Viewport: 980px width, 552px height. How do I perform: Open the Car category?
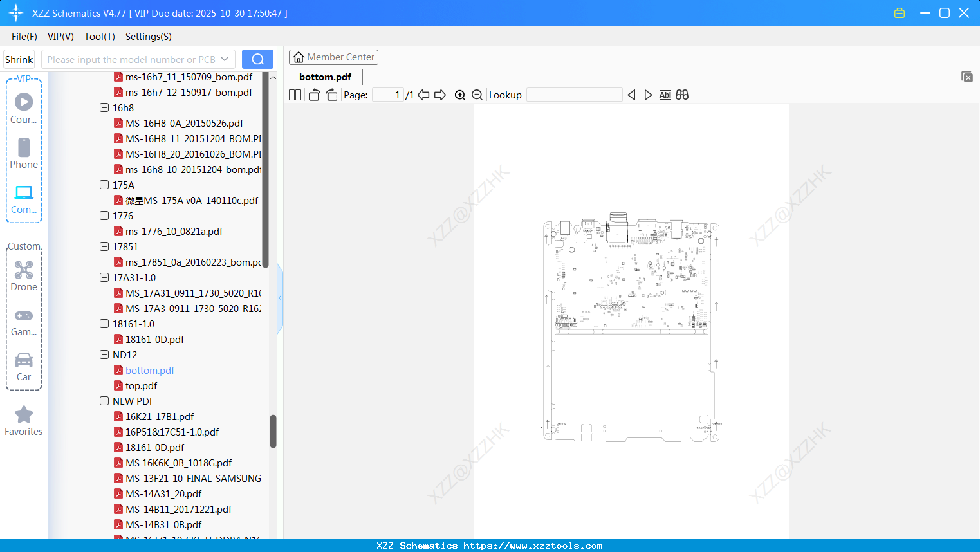[x=24, y=366]
